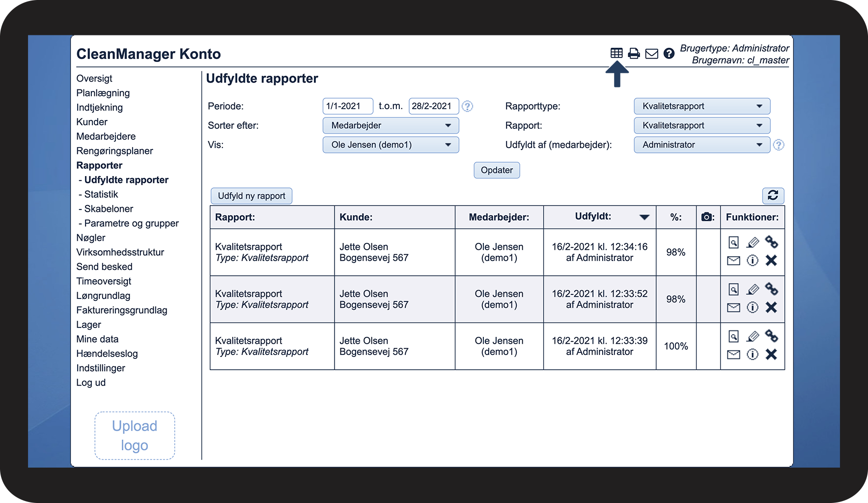Click the camera icon column header
Viewport: 868px width, 503px height.
(x=707, y=217)
